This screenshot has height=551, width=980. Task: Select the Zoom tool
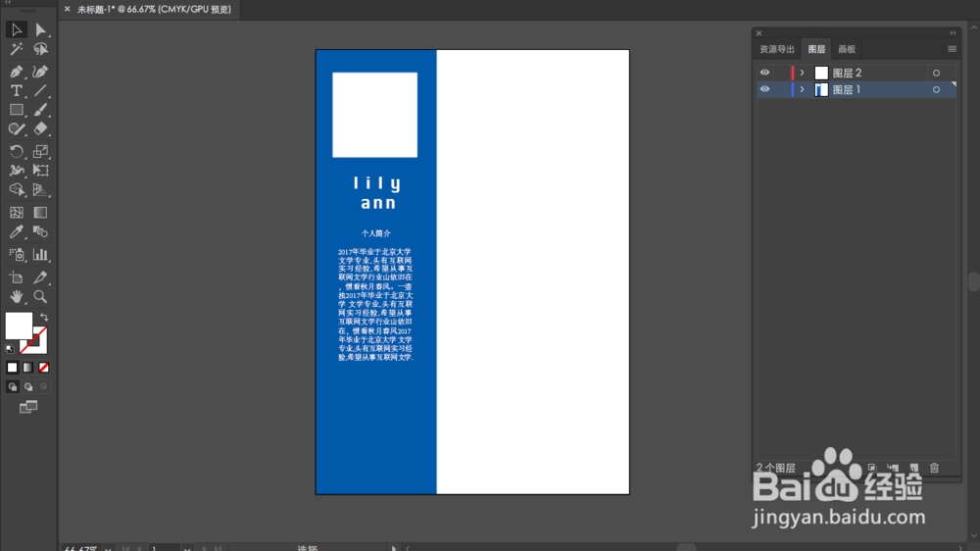[x=40, y=296]
